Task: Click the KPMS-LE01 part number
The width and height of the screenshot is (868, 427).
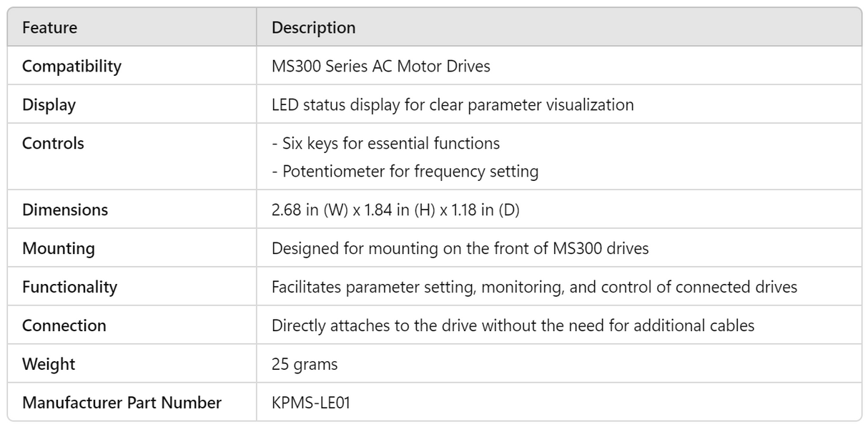Action: pyautogui.click(x=310, y=403)
